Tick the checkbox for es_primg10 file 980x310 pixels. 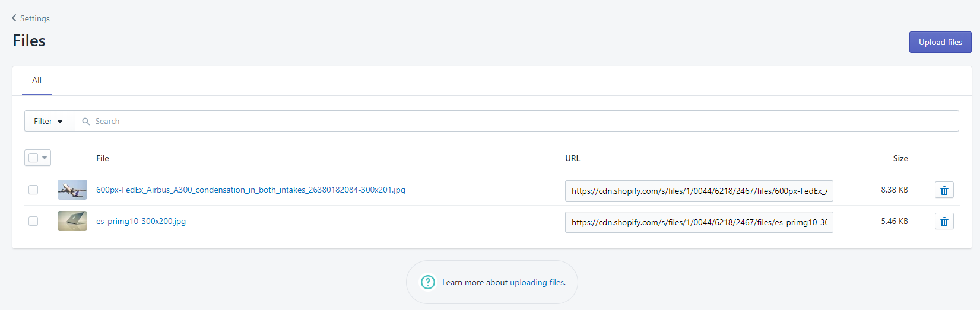[33, 221]
